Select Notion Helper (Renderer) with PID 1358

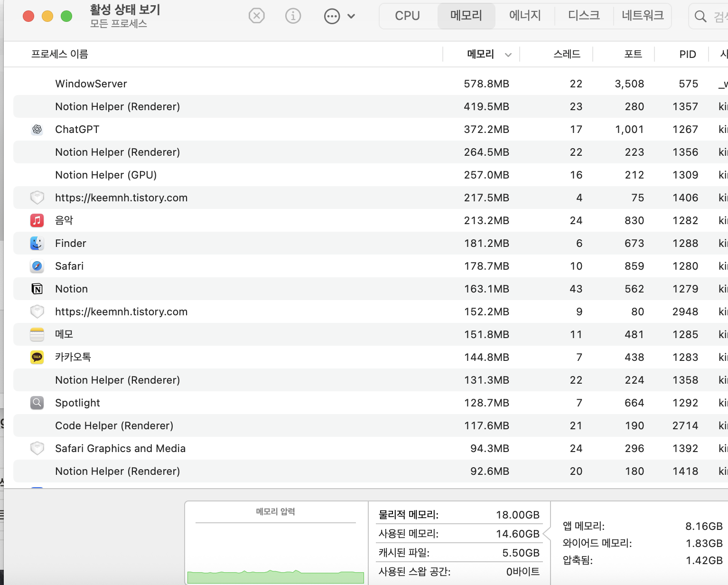click(x=370, y=380)
